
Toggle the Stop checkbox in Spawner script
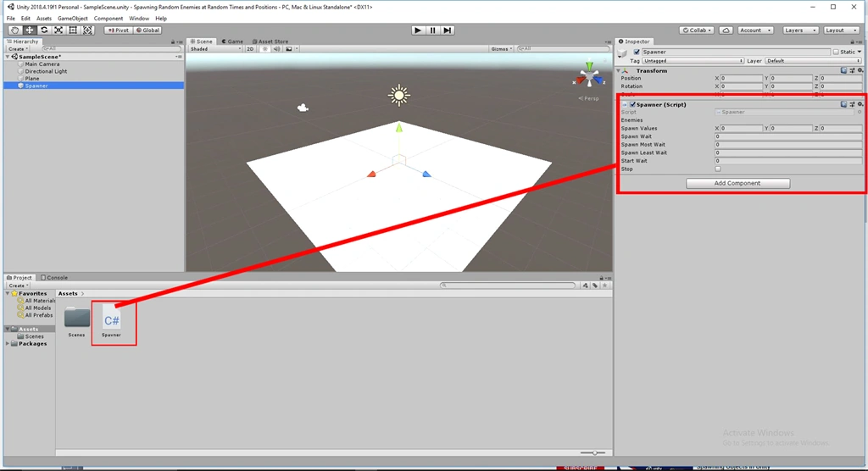pyautogui.click(x=718, y=169)
